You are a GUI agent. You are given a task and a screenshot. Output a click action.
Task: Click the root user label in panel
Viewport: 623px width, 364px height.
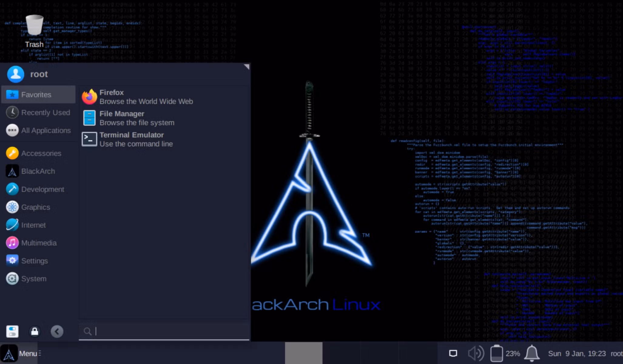[x=616, y=354]
